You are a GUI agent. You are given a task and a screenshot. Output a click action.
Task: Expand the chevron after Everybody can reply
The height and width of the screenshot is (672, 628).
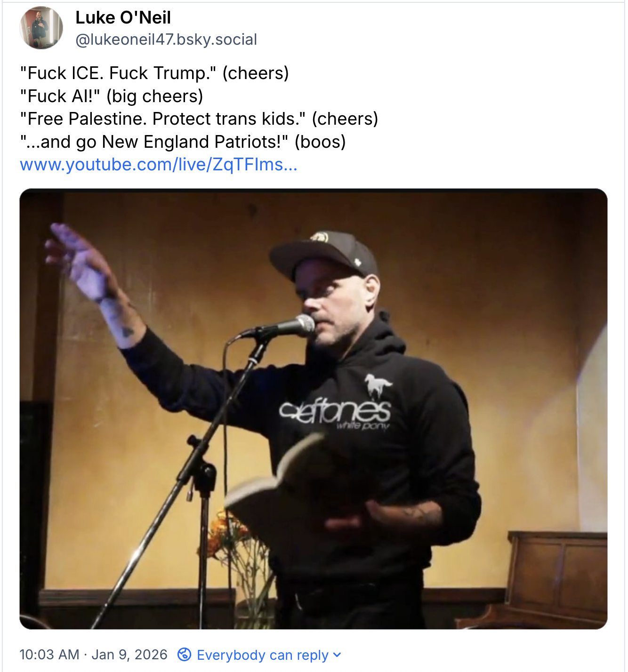coord(337,655)
